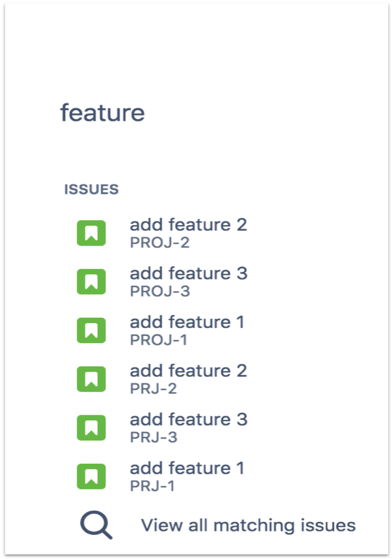The image size is (392, 559).
Task: Click the story icon next to add feature 2 PROJ-2
Action: click(x=91, y=232)
